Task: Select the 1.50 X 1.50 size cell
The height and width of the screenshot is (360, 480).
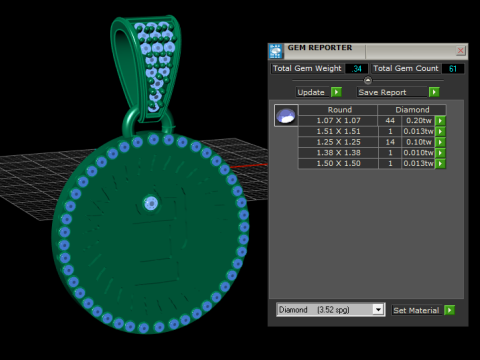Action: click(x=338, y=163)
